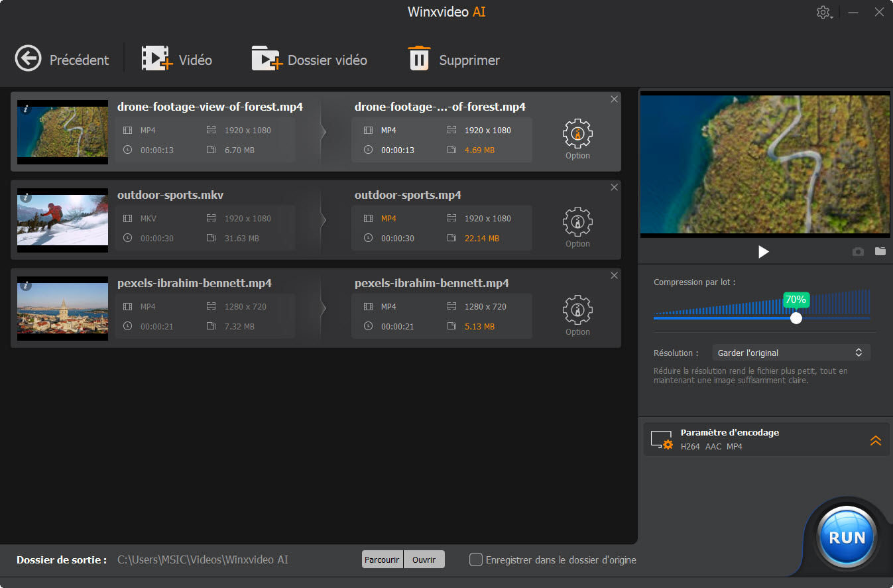Viewport: 893px width, 588px height.
Task: Open the Résolution dropdown
Action: 790,353
